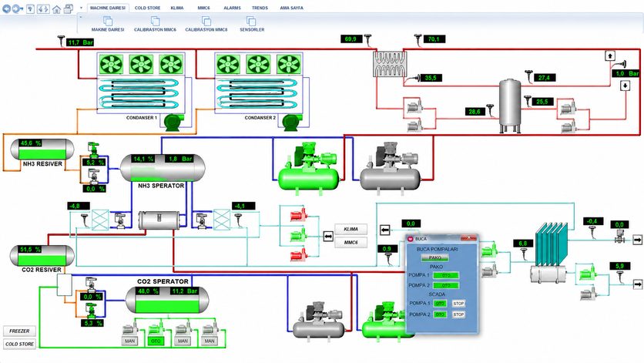Click the -4,8 temperature reading
Screen dimensions: 644x363
[79, 206]
